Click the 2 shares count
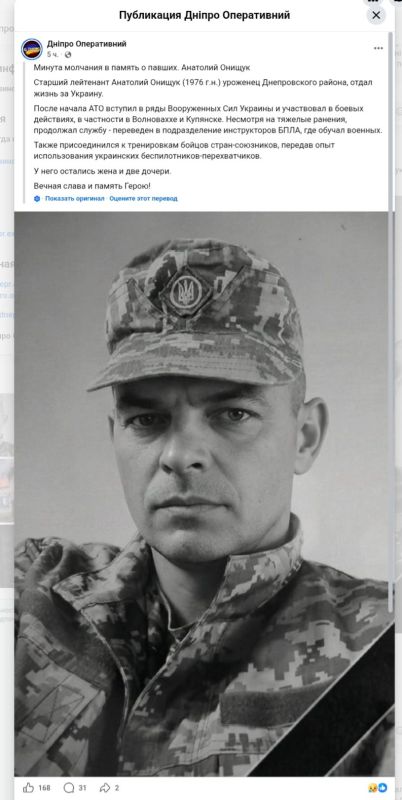Screen dimensions: 402x800 click(x=117, y=788)
